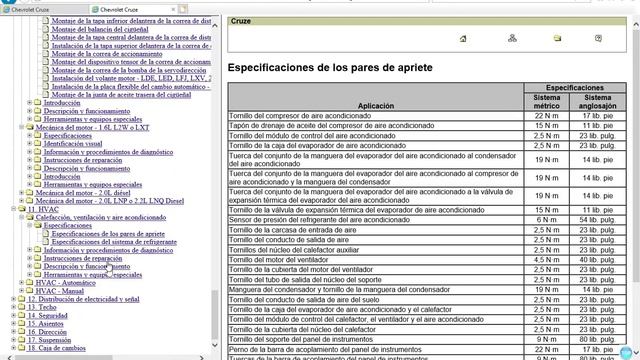Click folder icon beside HVAC - Manual

[29, 291]
